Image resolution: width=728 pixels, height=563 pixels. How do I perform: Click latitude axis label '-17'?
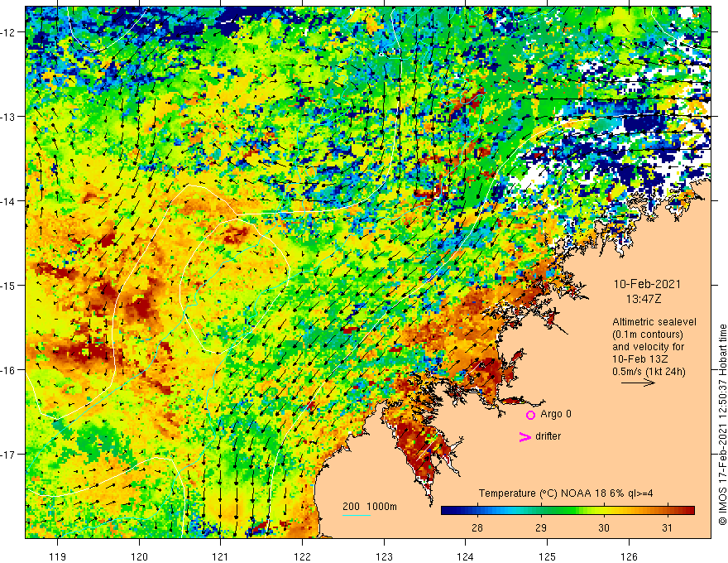click(8, 454)
